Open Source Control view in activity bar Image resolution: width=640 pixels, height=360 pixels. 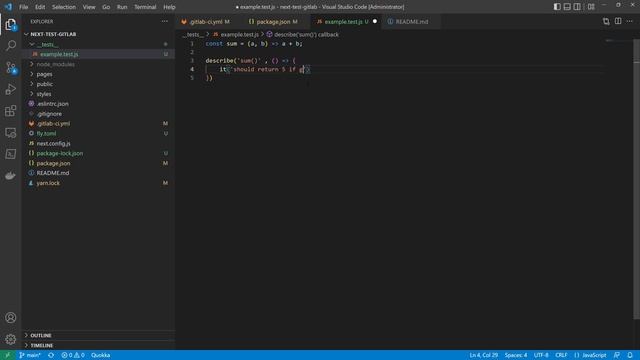[x=11, y=67]
